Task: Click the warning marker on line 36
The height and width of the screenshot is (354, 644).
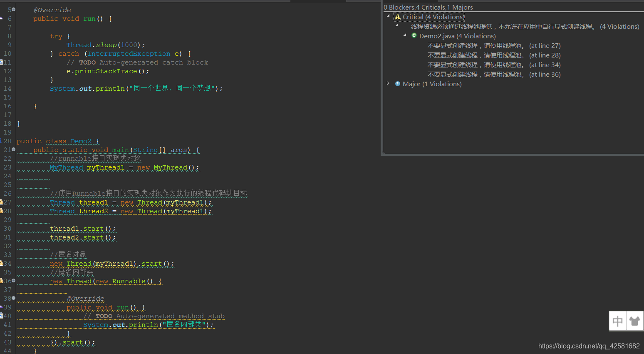Action: (1, 281)
